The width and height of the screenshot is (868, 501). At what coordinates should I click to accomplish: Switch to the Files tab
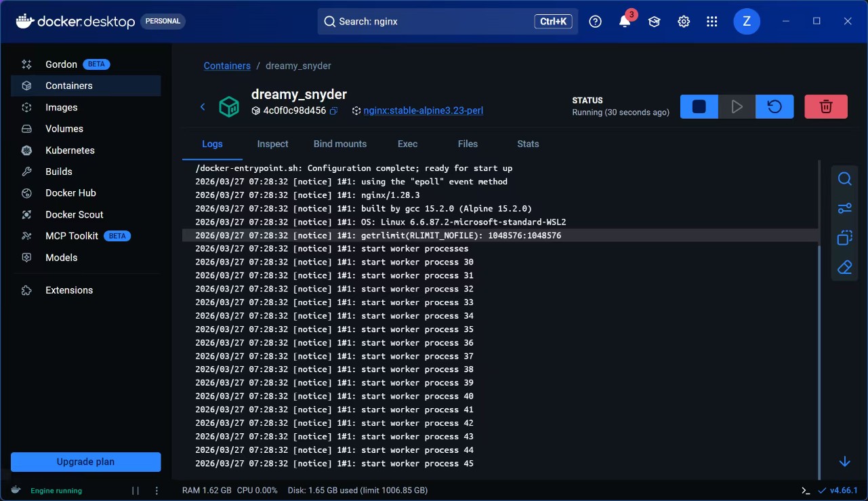click(468, 144)
